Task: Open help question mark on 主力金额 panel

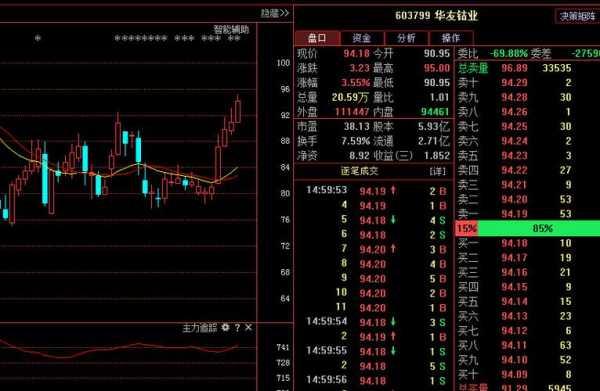Action: tap(238, 327)
